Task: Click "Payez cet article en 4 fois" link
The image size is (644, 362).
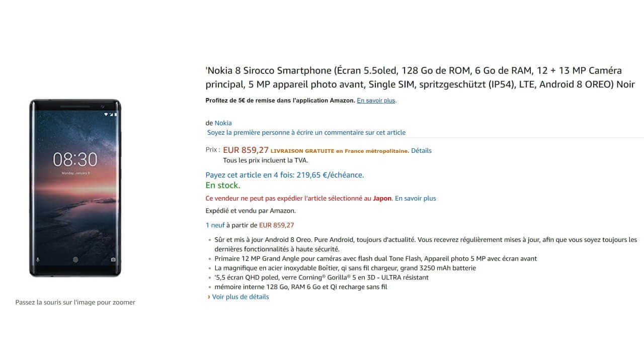Action: click(284, 175)
